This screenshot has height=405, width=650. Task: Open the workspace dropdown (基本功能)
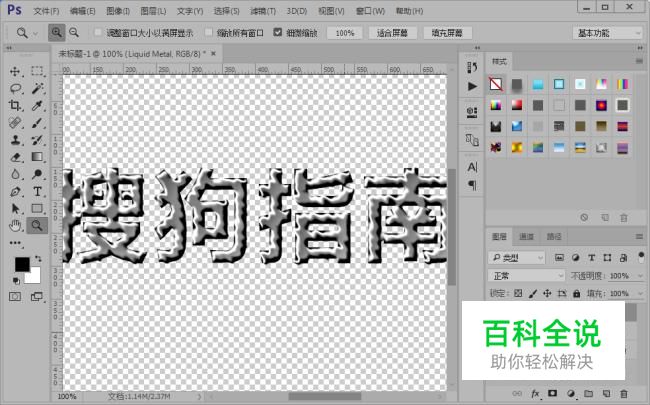(607, 33)
